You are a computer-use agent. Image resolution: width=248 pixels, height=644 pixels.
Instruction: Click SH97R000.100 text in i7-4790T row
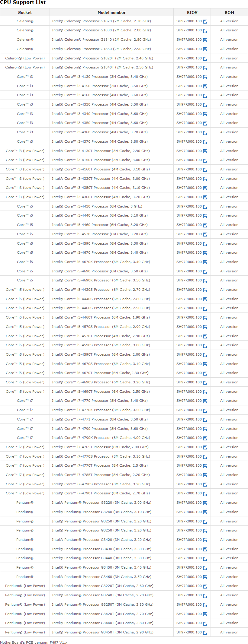pos(189,493)
